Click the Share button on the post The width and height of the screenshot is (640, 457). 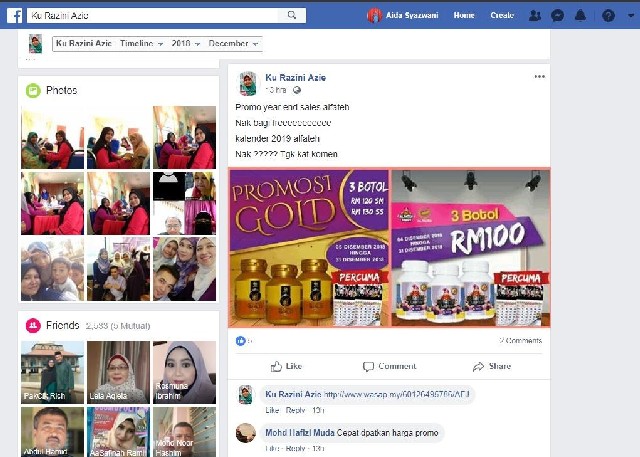click(x=492, y=366)
